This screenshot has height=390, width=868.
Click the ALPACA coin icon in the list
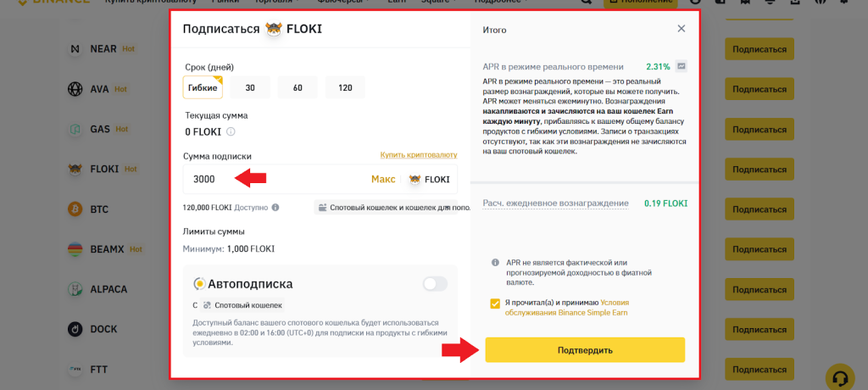(75, 288)
